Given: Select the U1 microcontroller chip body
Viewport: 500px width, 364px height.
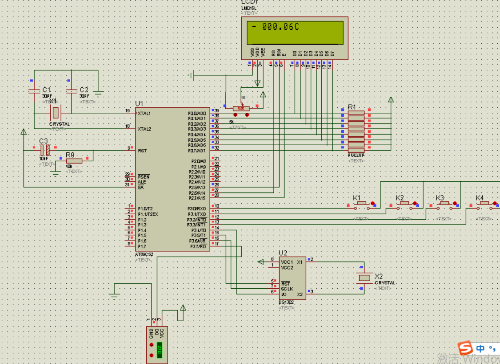Looking at the screenshot, I should [172, 179].
